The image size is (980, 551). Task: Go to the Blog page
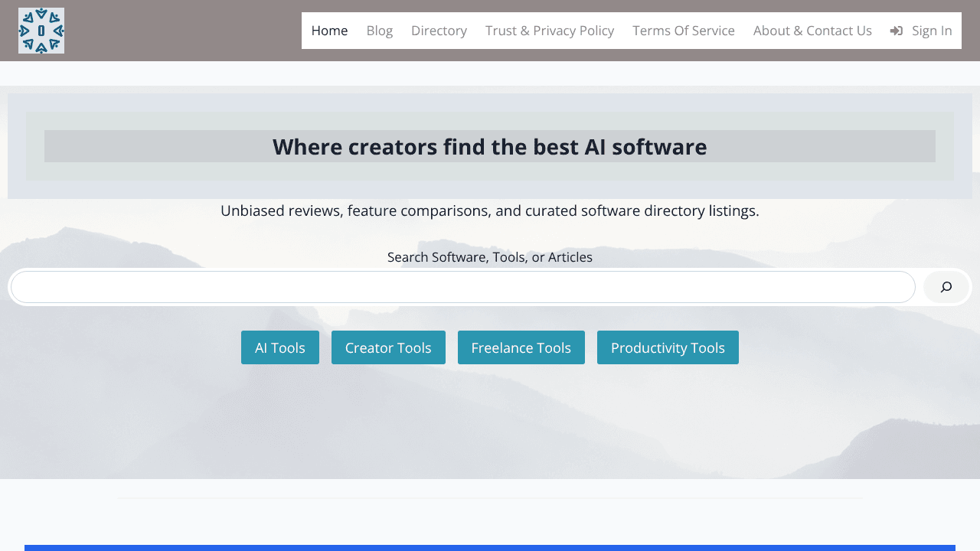(380, 31)
